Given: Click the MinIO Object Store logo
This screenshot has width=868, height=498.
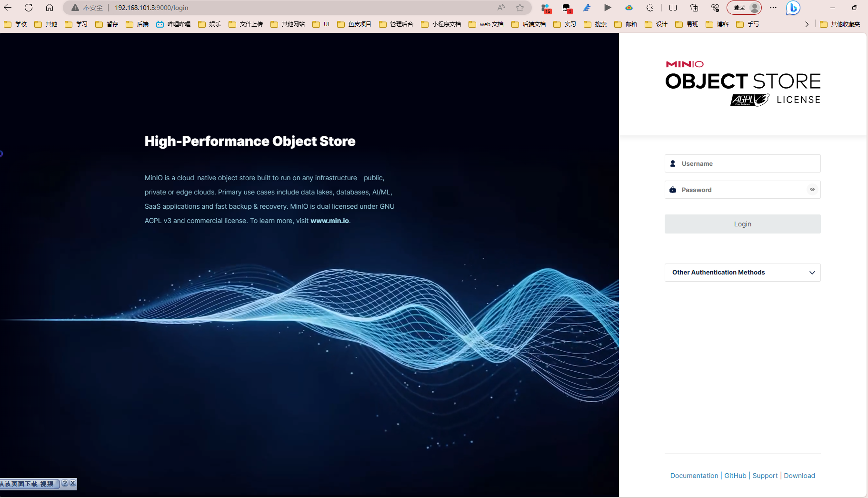Looking at the screenshot, I should 742,83.
